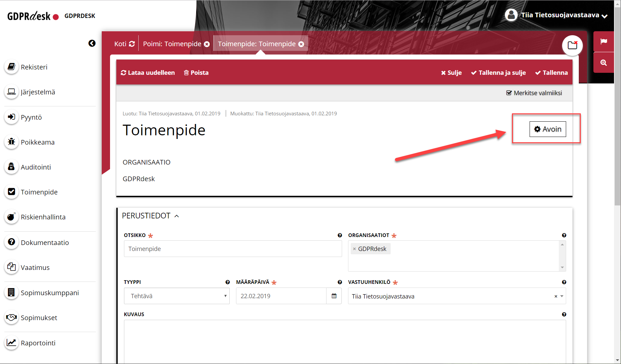Open the Sopimukset handshake icon
Viewport: 621px width, 364px height.
pyautogui.click(x=11, y=317)
